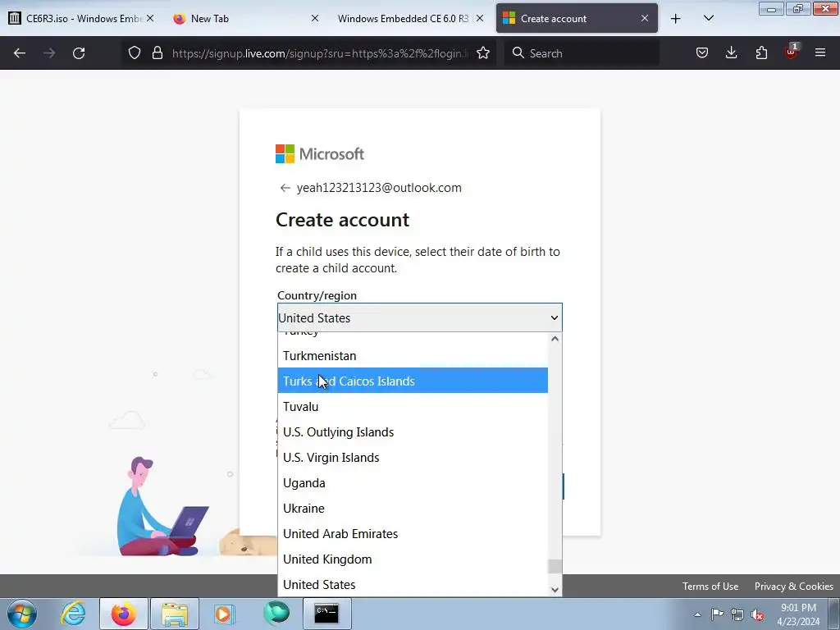The height and width of the screenshot is (630, 840).
Task: Choose Ukraine in the dropdown
Action: [x=413, y=509]
